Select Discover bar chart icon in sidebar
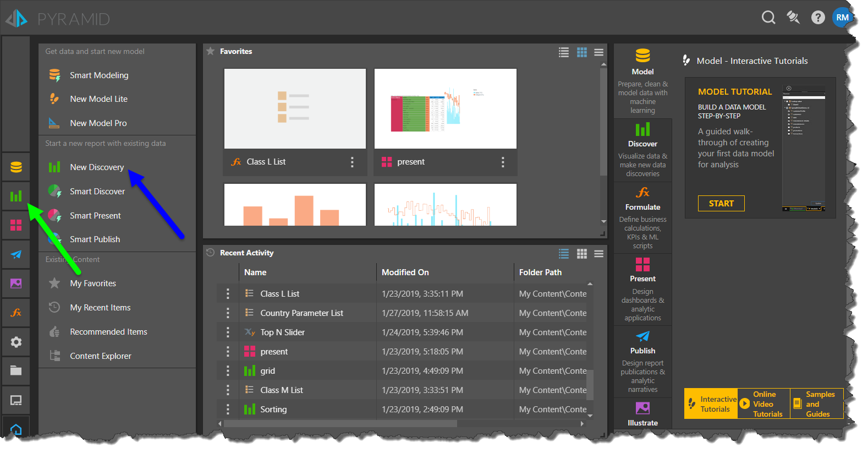 point(16,196)
